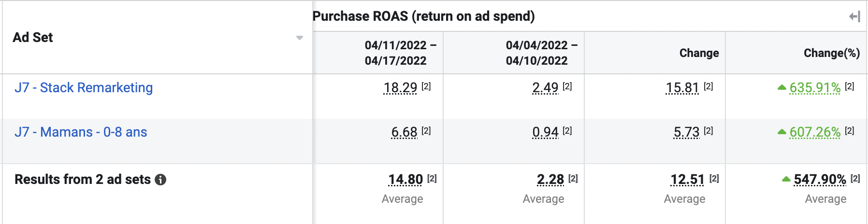The height and width of the screenshot is (224, 868).
Task: Collapse the Purchase ROAS column group arrow
Action: 854,17
